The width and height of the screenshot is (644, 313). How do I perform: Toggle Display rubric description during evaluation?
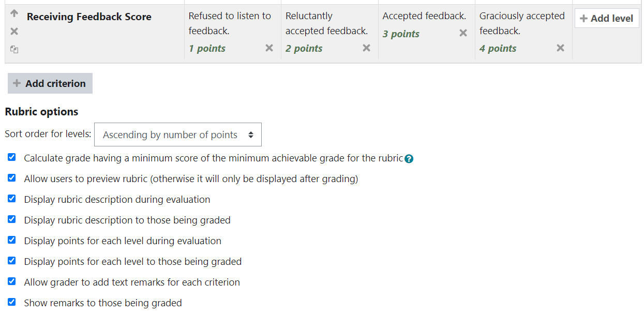(x=12, y=199)
